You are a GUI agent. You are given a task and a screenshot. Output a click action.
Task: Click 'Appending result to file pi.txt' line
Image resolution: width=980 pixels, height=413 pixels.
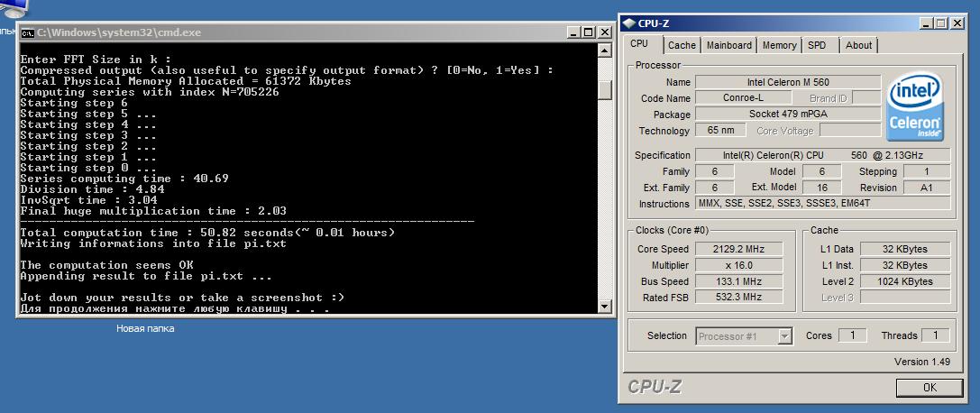click(x=146, y=276)
